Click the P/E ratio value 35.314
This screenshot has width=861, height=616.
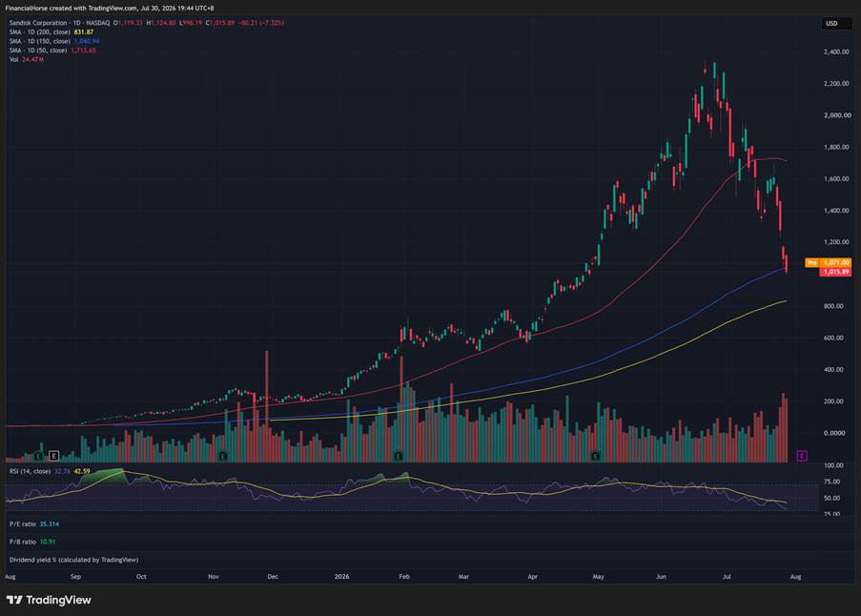[49, 524]
